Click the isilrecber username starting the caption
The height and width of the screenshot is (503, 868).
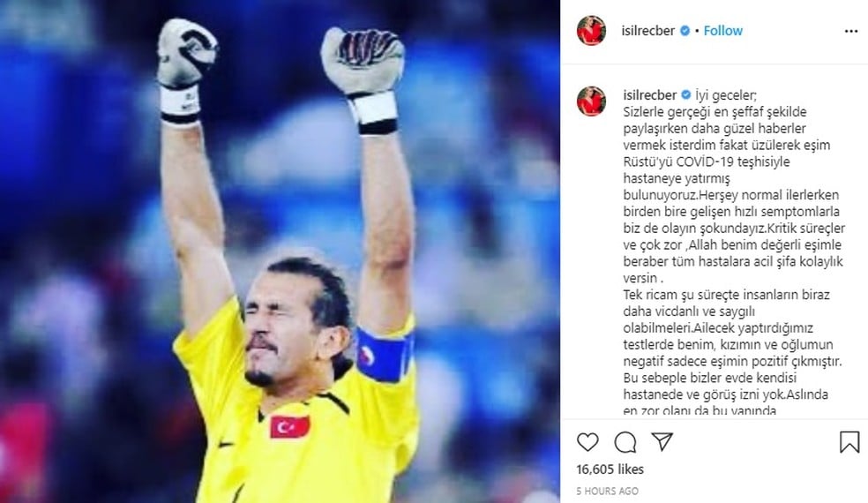650,94
